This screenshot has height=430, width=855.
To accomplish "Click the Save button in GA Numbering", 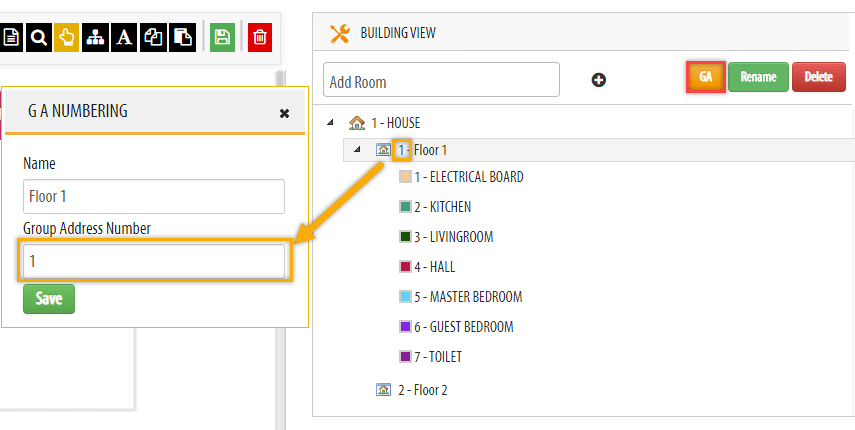I will pos(49,299).
